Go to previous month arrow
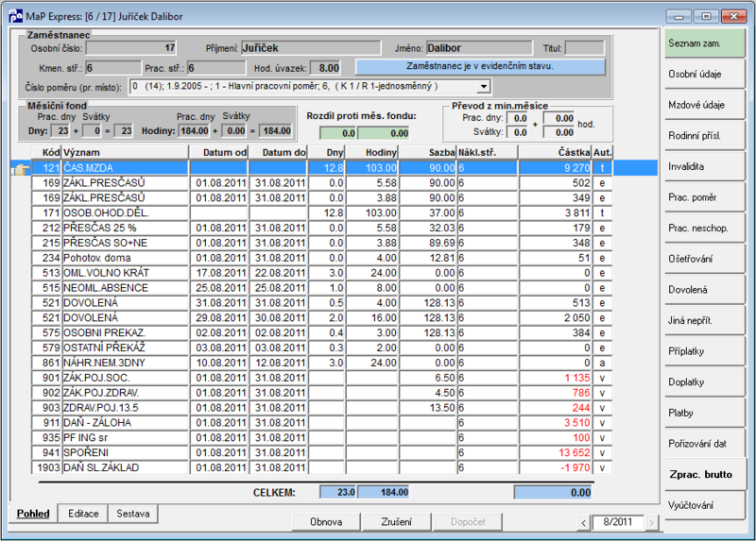Image resolution: width=756 pixels, height=542 pixels. pos(583,522)
